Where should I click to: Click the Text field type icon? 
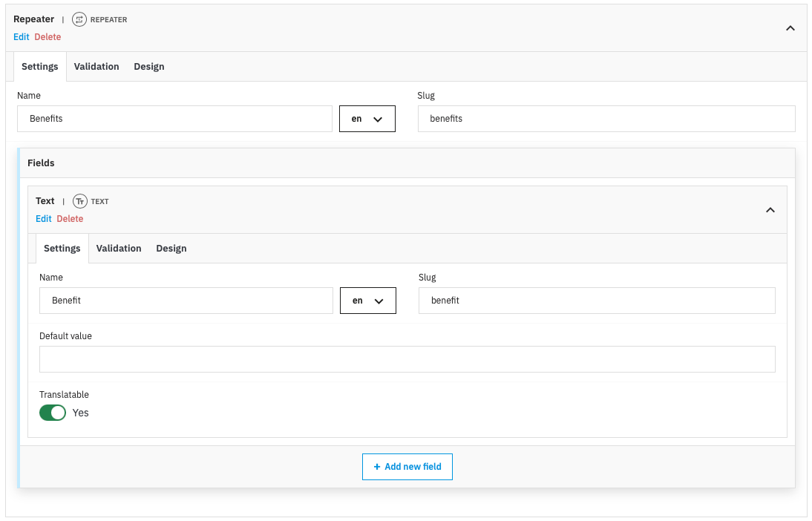[x=80, y=201]
